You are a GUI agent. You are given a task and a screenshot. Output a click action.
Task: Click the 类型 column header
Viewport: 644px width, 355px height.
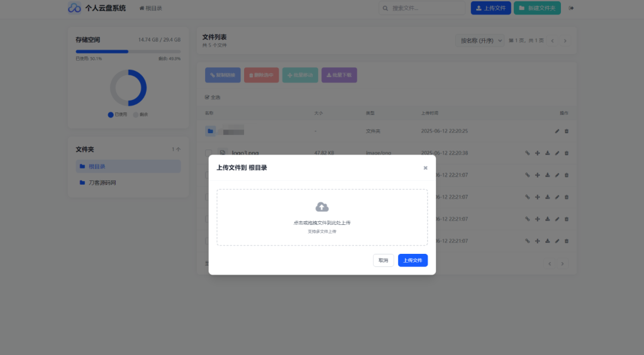click(370, 113)
